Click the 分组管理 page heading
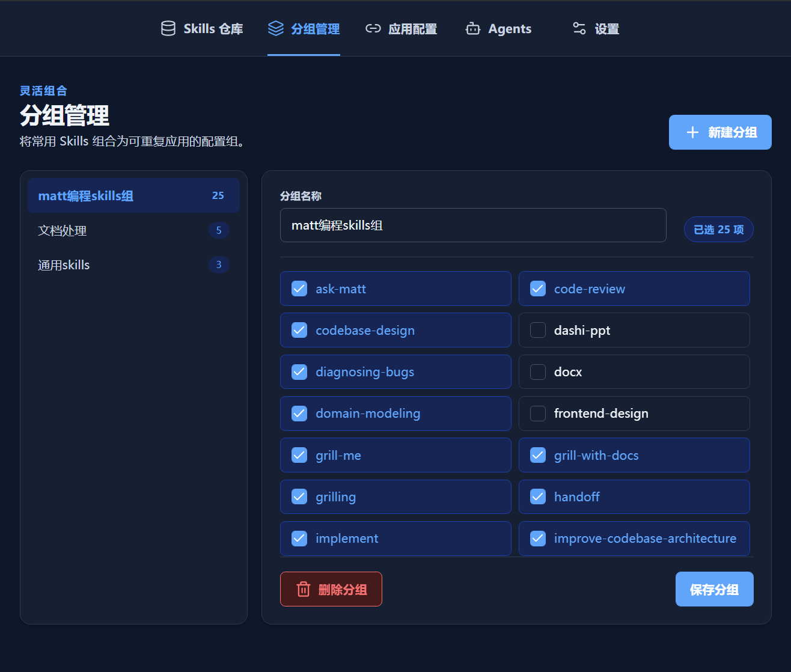Screen dimensions: 791x672 pyautogui.click(x=64, y=115)
